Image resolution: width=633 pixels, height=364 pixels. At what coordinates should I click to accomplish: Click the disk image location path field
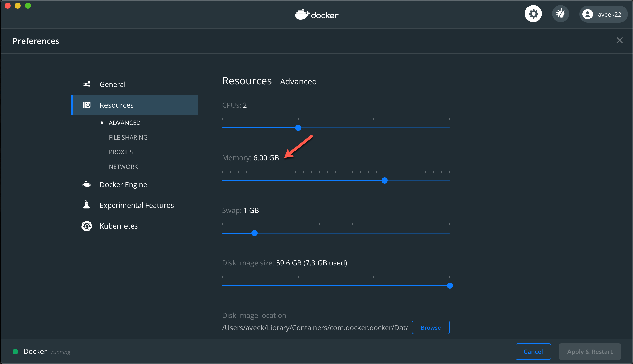315,328
